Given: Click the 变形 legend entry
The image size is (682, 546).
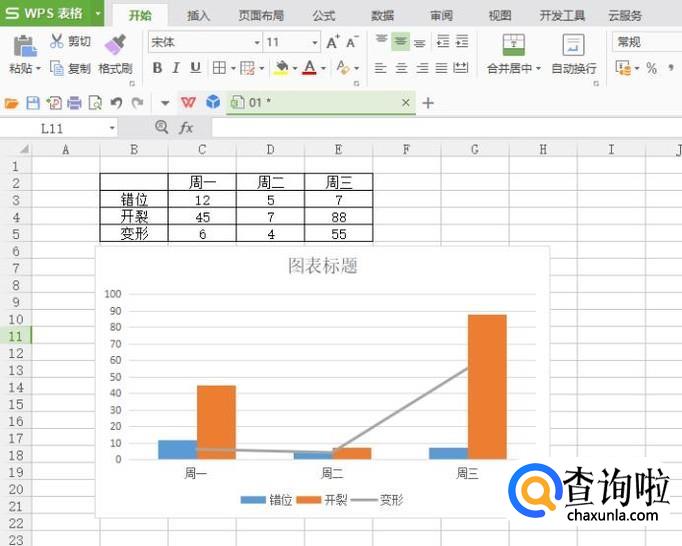Looking at the screenshot, I should [377, 500].
